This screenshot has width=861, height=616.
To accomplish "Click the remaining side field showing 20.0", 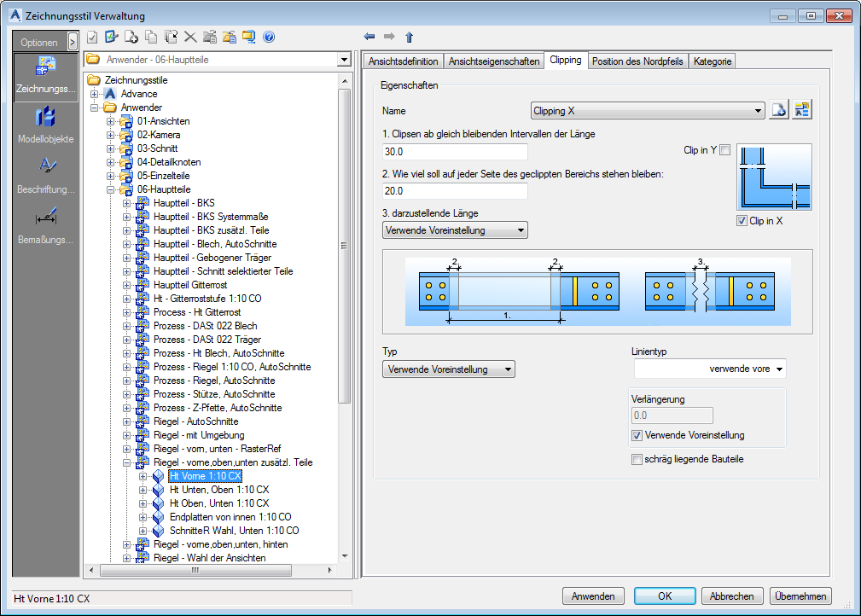I will coord(455,191).
